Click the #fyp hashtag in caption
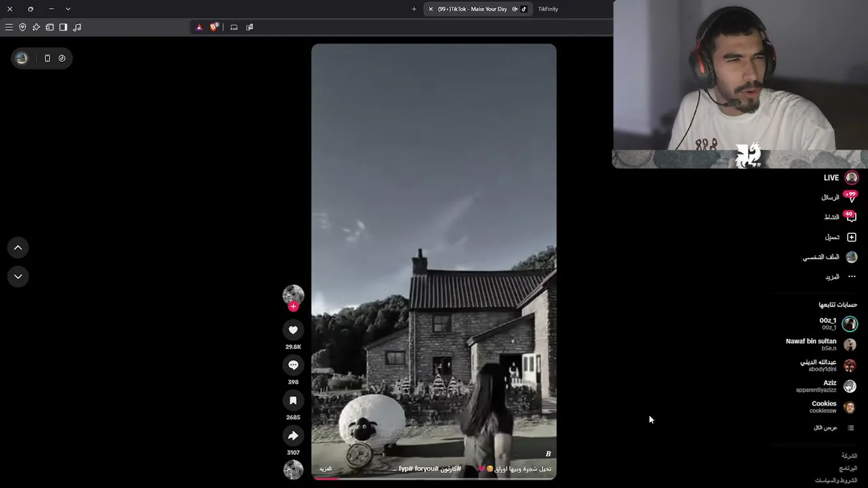 (406, 469)
